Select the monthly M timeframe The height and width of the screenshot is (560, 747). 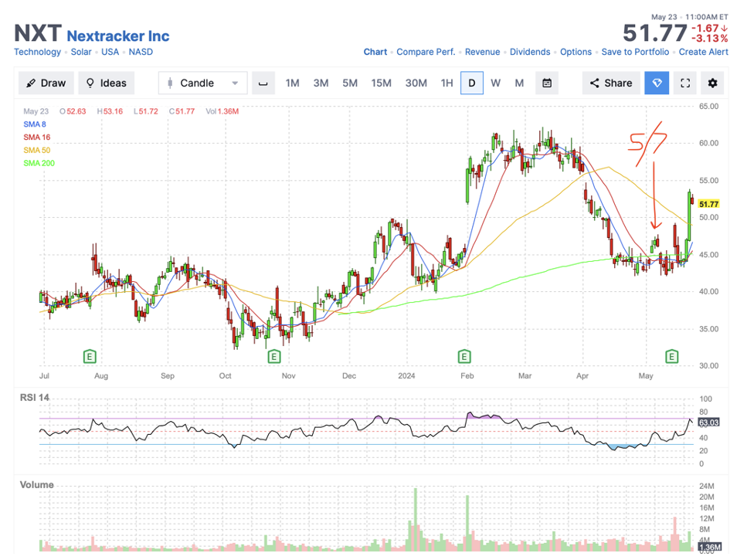coord(519,83)
